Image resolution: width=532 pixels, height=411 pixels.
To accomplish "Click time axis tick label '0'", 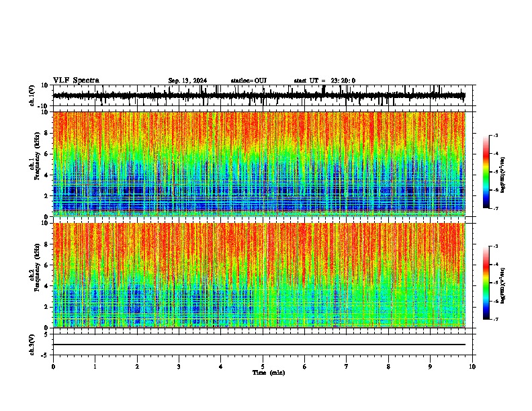I will pos(53,367).
